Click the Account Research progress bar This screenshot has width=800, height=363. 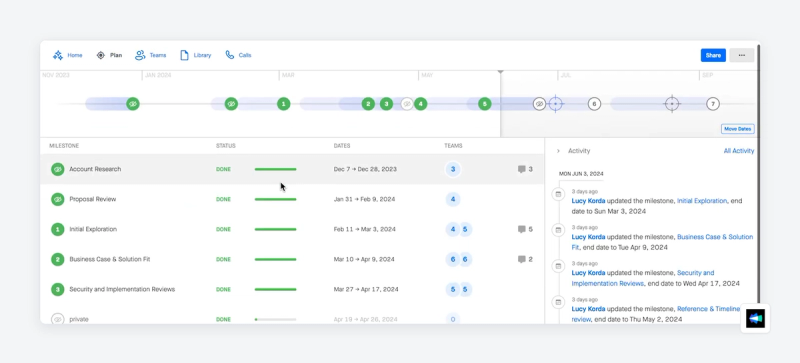tap(276, 169)
